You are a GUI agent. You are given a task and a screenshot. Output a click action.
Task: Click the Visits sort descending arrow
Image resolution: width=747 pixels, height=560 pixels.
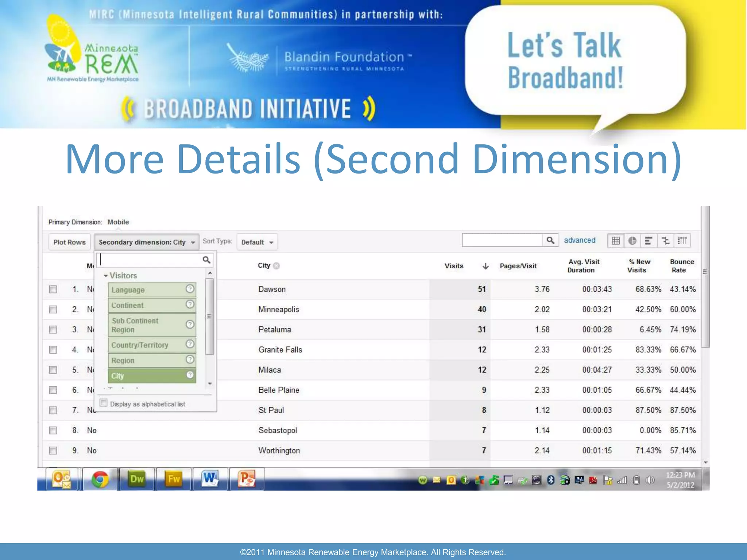(485, 266)
